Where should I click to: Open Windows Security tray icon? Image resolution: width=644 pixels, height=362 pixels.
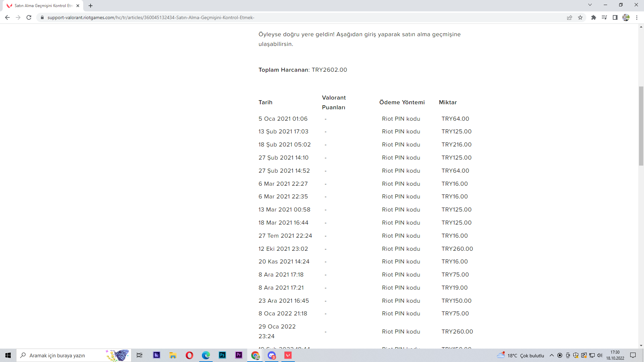tap(576, 355)
